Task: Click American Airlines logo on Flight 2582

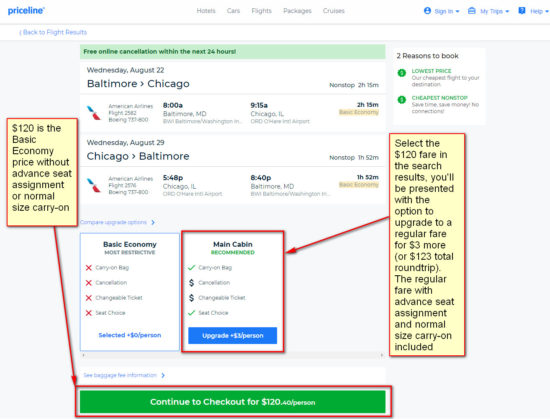Action: click(94, 113)
